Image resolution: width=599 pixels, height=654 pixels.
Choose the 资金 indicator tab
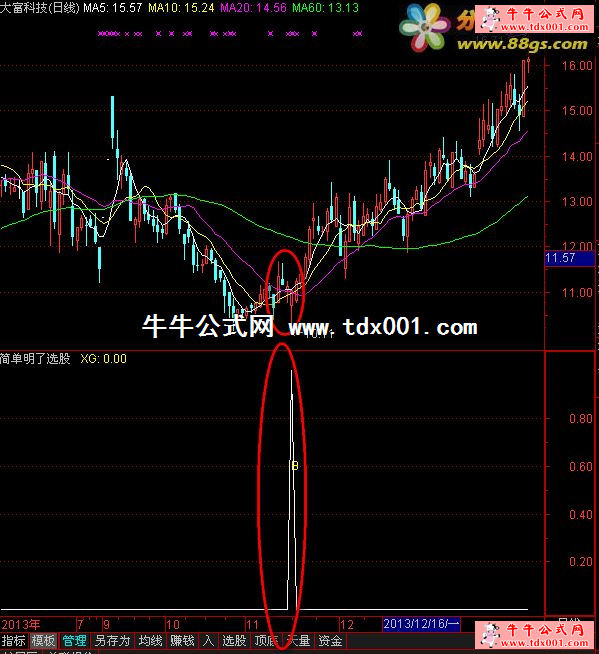330,640
